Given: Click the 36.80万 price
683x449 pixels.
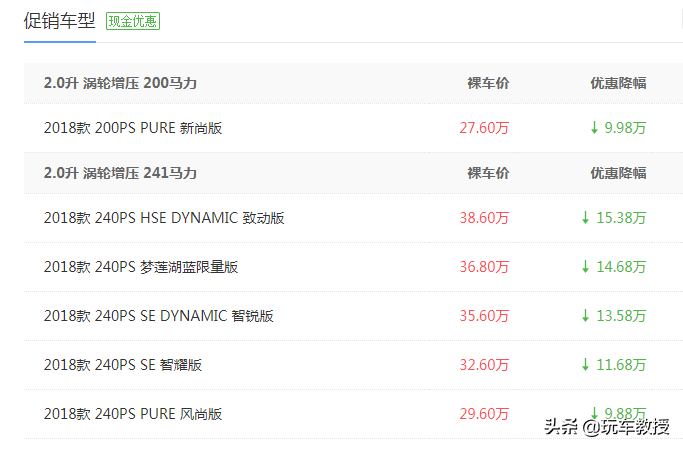Looking at the screenshot, I should (484, 267).
